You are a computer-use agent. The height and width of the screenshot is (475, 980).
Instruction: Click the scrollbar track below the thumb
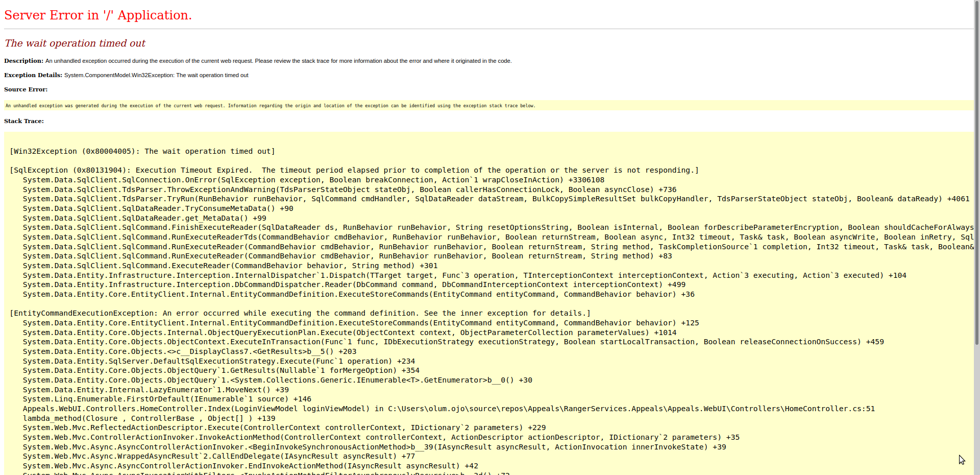[x=976, y=409]
